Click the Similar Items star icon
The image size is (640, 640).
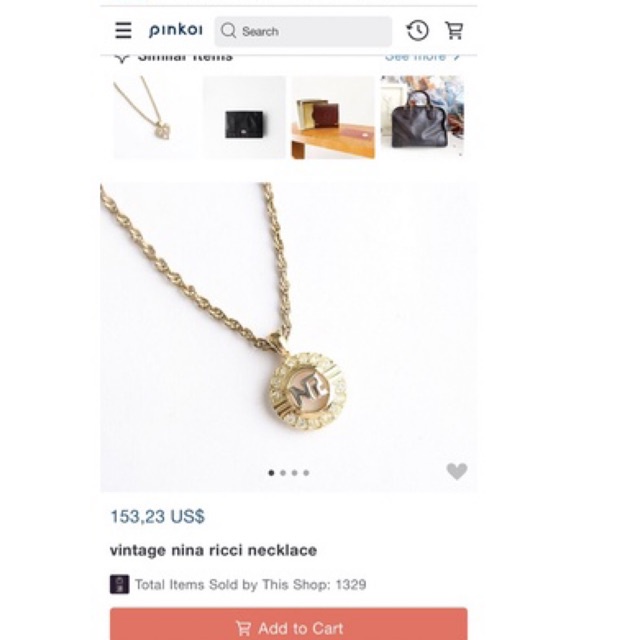(122, 58)
